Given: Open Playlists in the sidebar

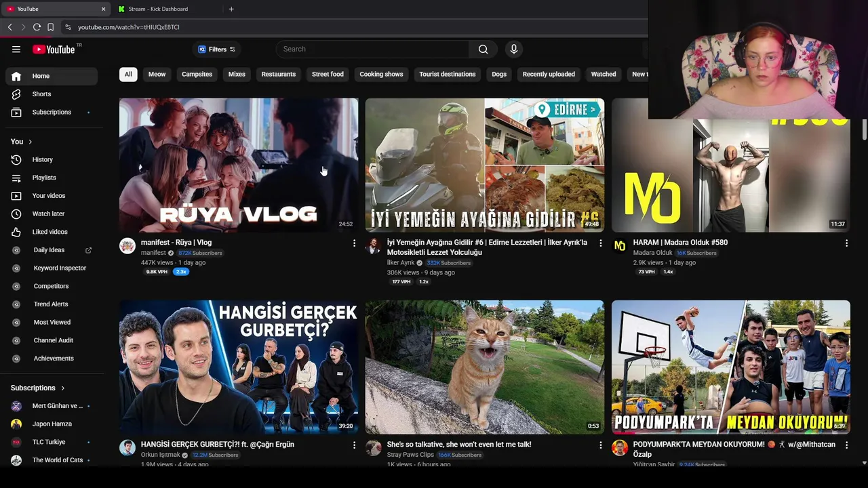Looking at the screenshot, I should tap(52, 178).
